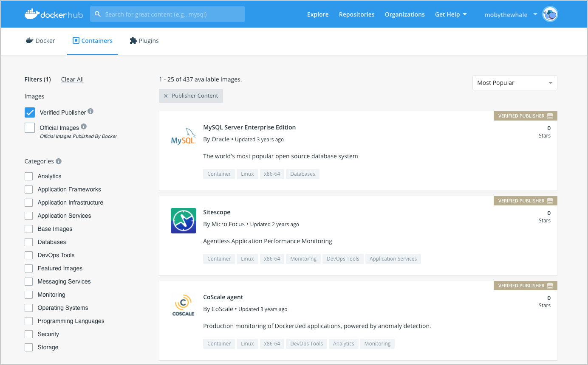This screenshot has width=588, height=365.
Task: Click the Sitescope logo thumbnail
Action: [184, 221]
